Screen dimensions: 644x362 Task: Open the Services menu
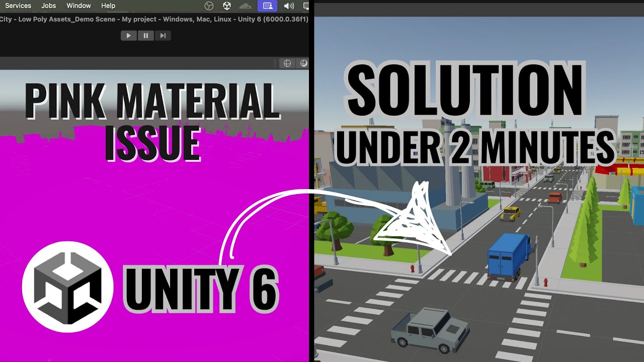point(18,6)
